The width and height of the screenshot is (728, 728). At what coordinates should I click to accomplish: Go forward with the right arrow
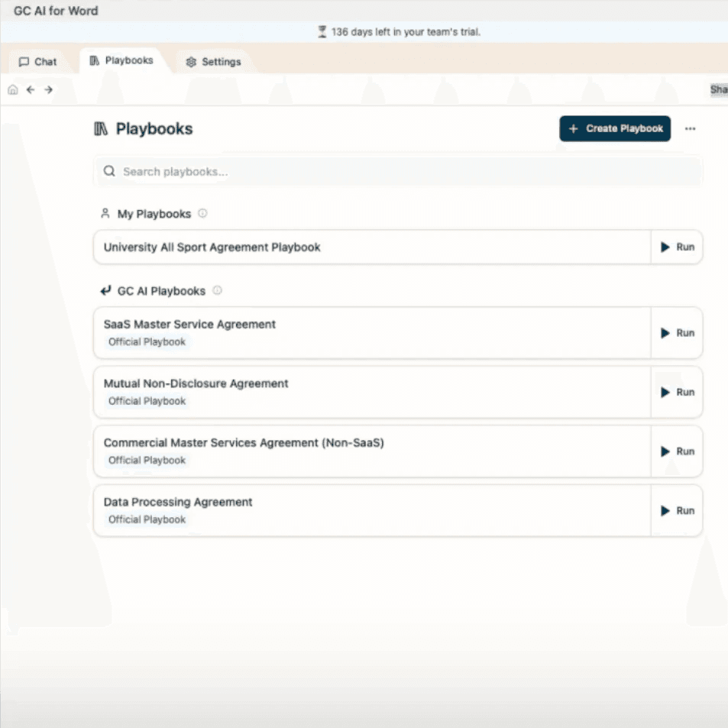(48, 89)
